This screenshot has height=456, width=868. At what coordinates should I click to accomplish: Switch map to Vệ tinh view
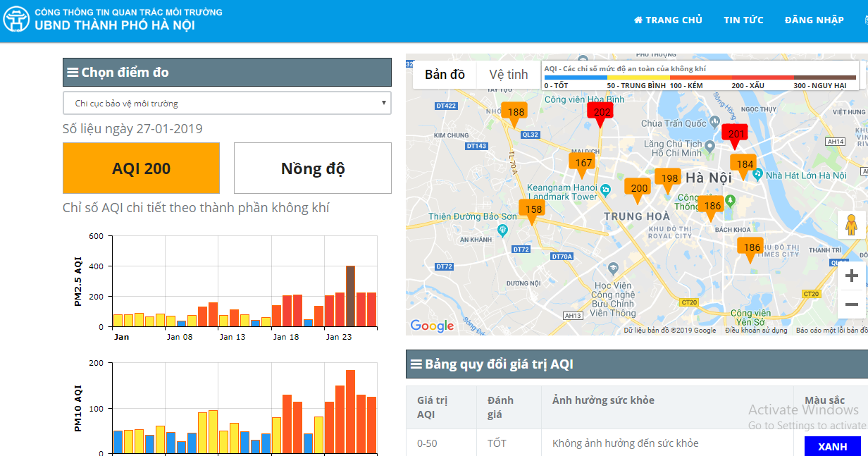tap(508, 75)
